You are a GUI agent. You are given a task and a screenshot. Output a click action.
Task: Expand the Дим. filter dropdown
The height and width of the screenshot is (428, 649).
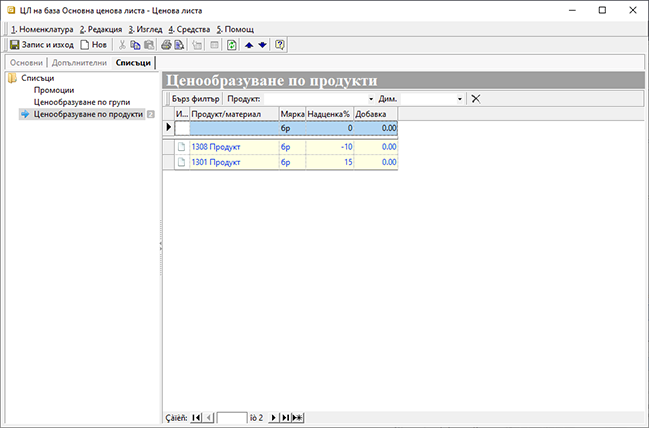click(x=459, y=99)
